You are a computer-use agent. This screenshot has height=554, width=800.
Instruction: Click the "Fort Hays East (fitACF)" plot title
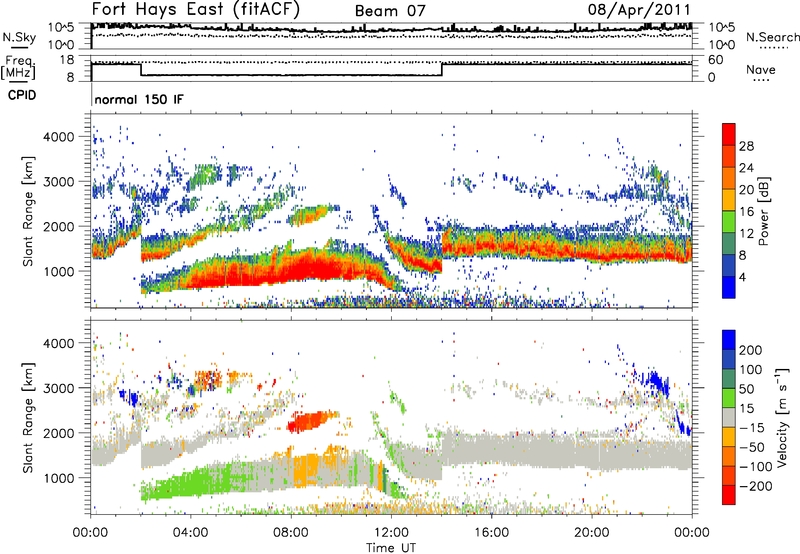[196, 10]
